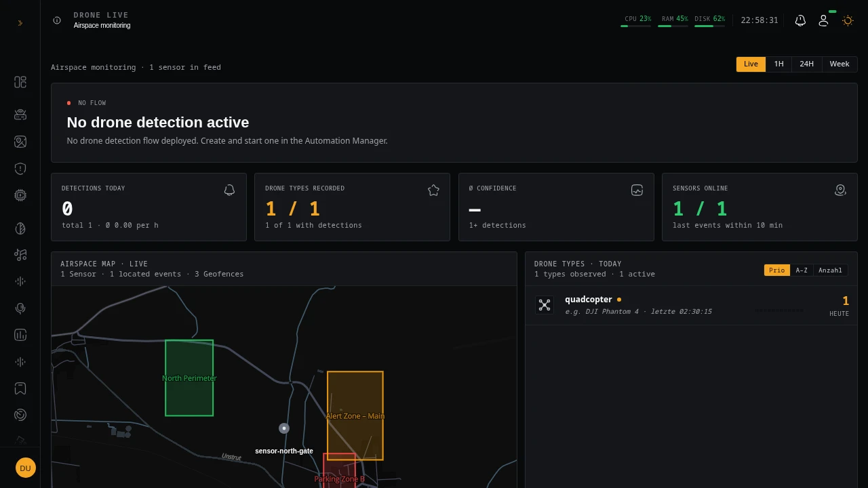Click the sensor-north-gate marker on map

point(284,428)
